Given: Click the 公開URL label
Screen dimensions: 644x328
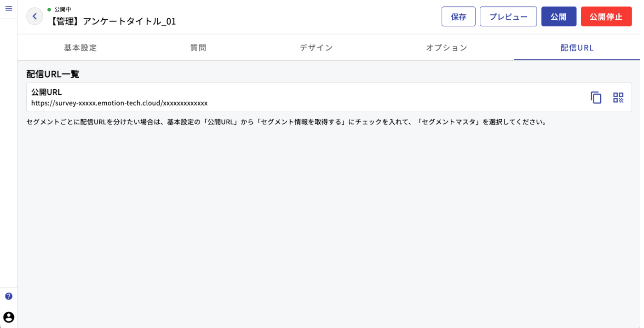Looking at the screenshot, I should click(x=46, y=92).
